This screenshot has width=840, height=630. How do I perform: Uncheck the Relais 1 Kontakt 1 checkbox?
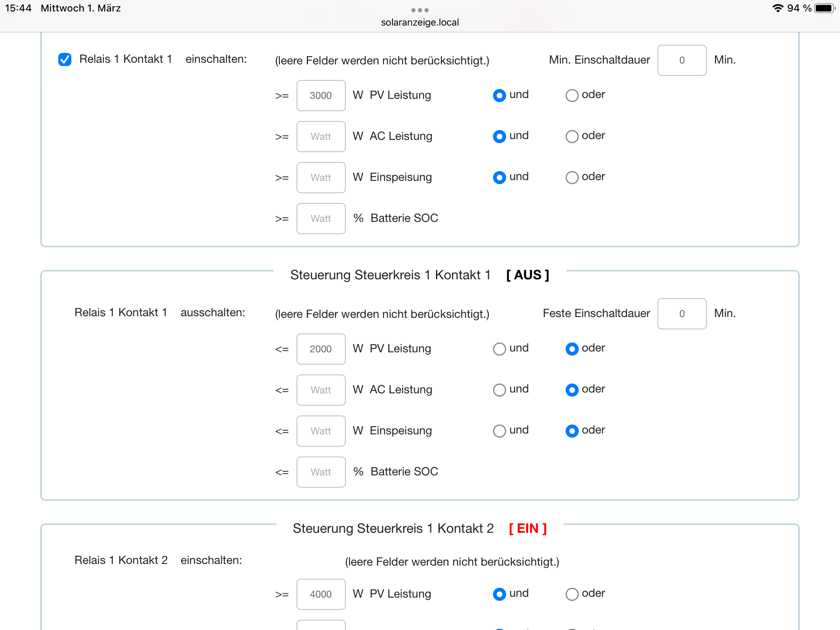[x=65, y=59]
